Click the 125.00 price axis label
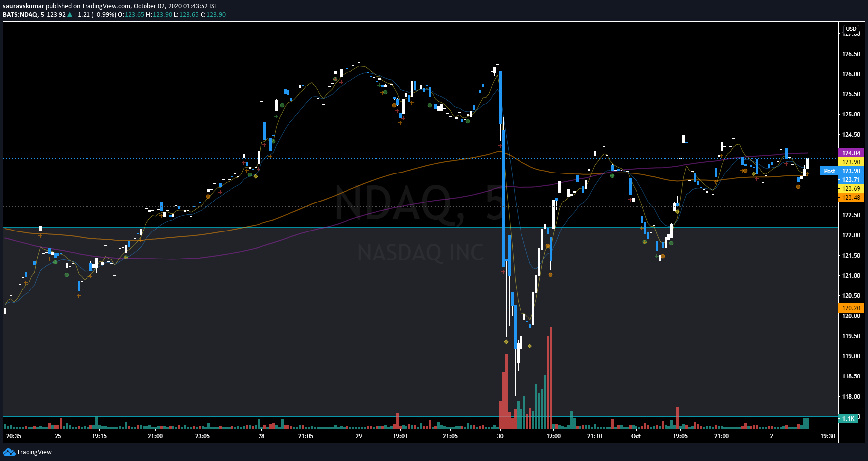 tap(851, 115)
